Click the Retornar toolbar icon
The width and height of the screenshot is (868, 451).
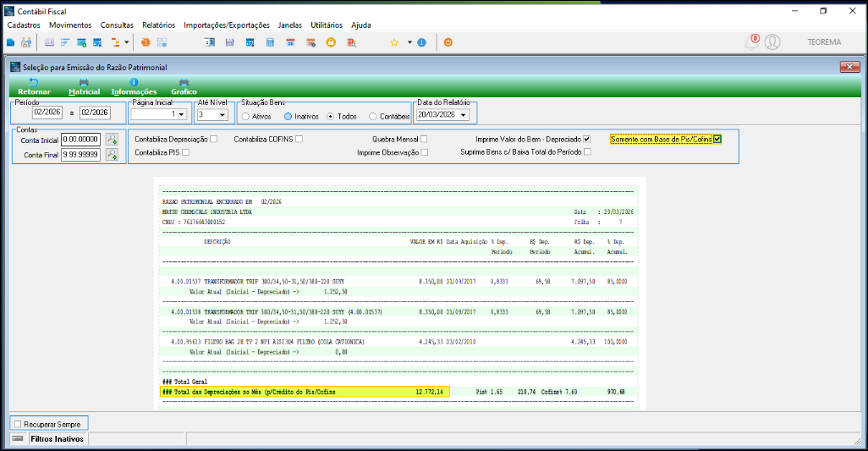[33, 83]
